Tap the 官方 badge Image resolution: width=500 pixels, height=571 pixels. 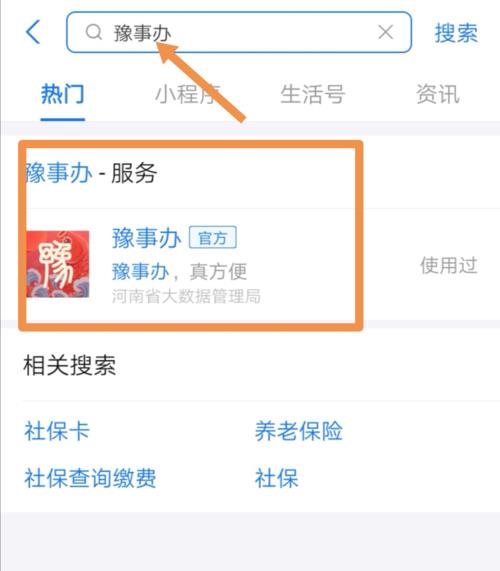213,238
